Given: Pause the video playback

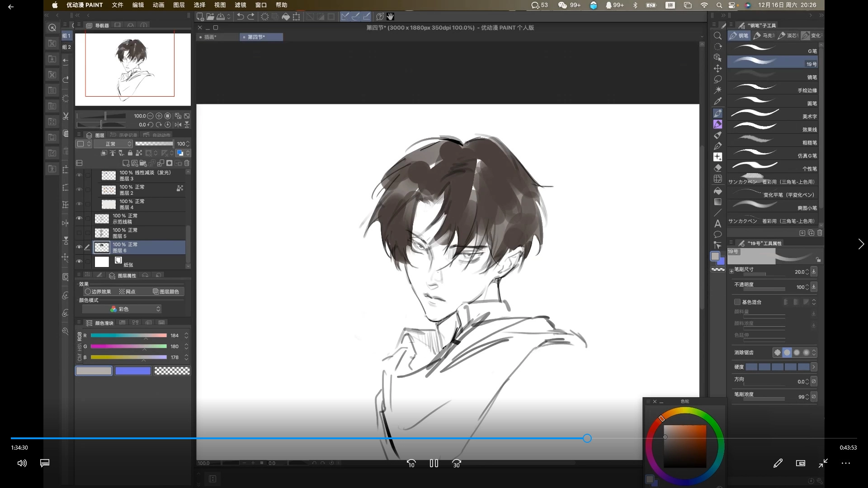Looking at the screenshot, I should coord(434,463).
